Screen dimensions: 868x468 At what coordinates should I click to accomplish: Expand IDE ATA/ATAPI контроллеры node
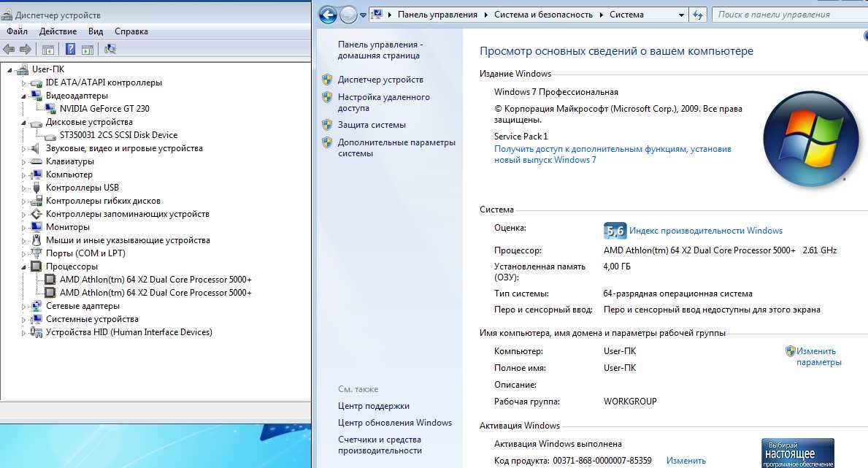point(24,83)
